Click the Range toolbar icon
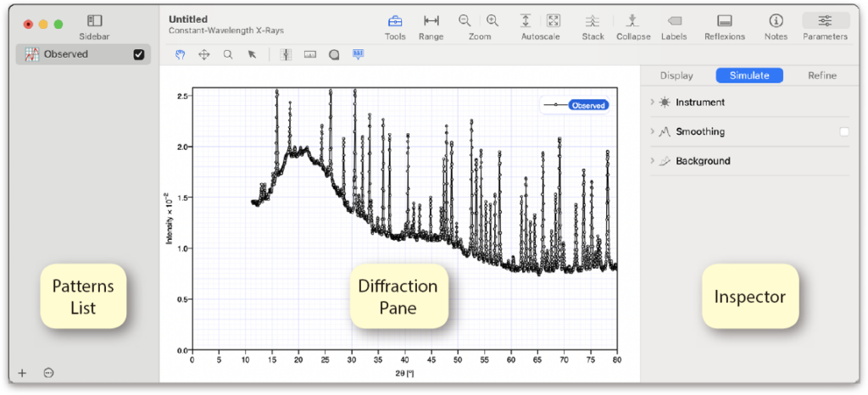This screenshot has height=395, width=868. pyautogui.click(x=431, y=21)
